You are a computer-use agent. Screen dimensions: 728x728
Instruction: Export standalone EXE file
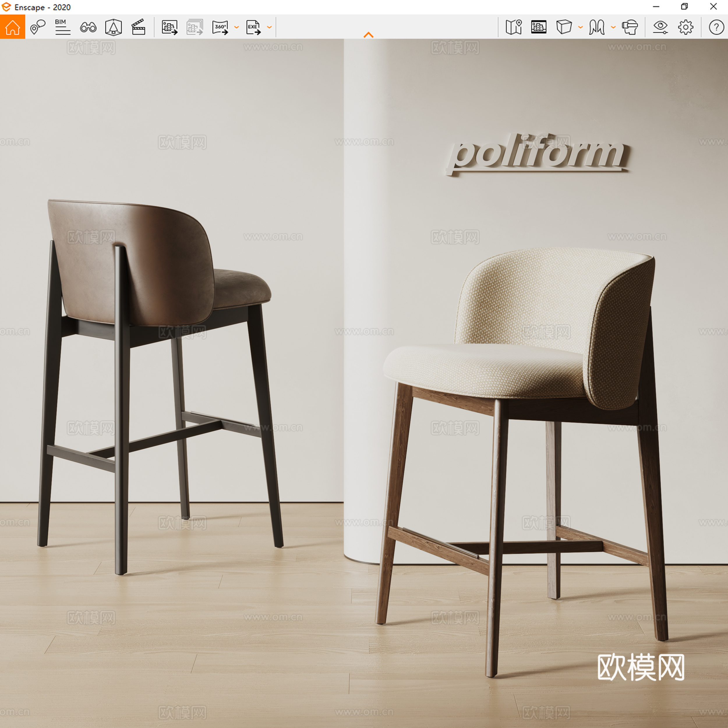pos(253,27)
